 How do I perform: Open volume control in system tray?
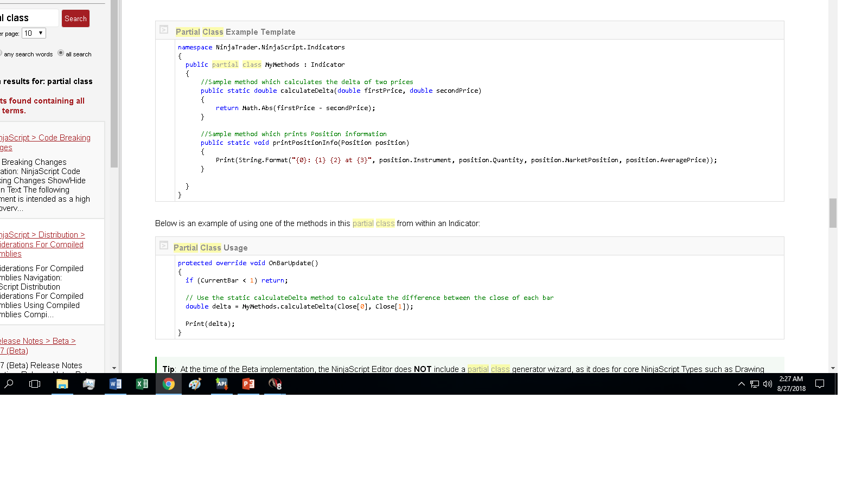pyautogui.click(x=768, y=384)
